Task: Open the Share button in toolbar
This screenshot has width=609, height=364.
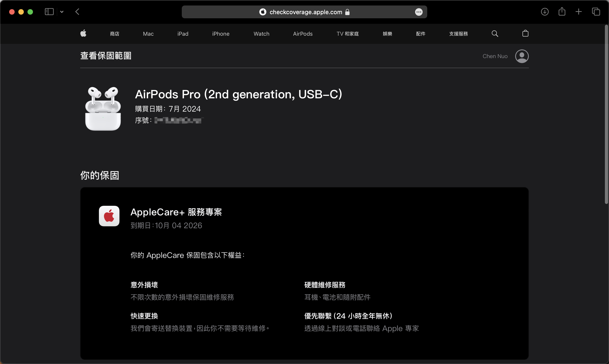Action: pyautogui.click(x=562, y=11)
